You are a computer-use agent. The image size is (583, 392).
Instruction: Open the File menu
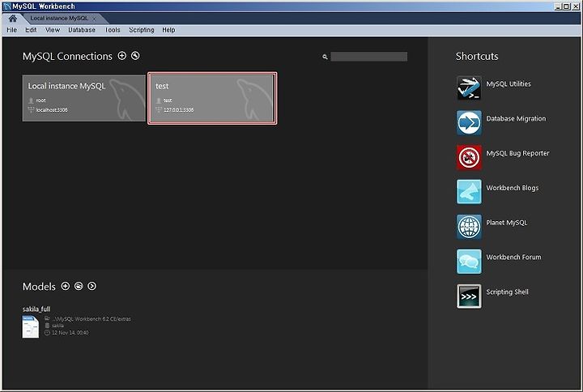click(11, 30)
